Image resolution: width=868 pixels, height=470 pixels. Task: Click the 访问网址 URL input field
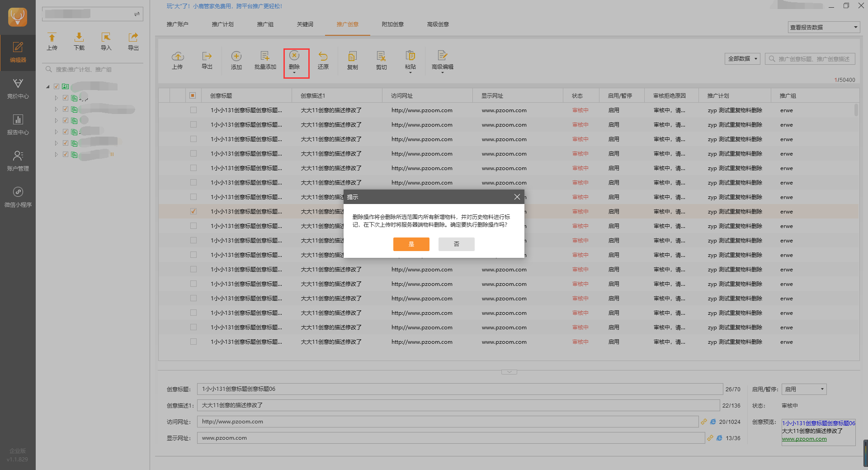448,422
